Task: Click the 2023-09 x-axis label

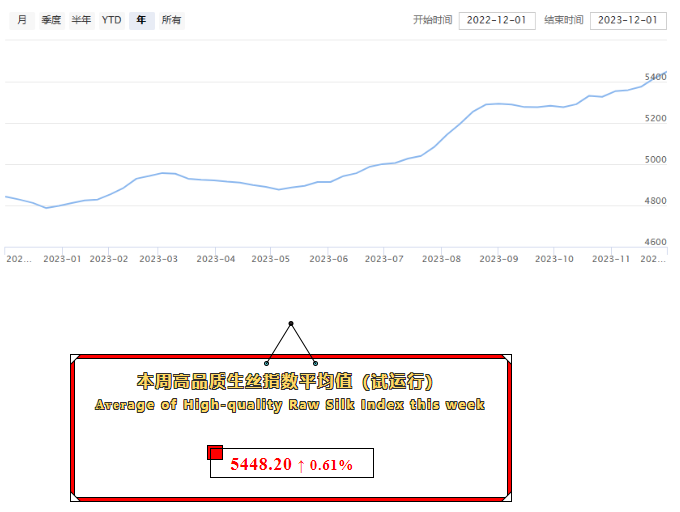Action: (497, 258)
